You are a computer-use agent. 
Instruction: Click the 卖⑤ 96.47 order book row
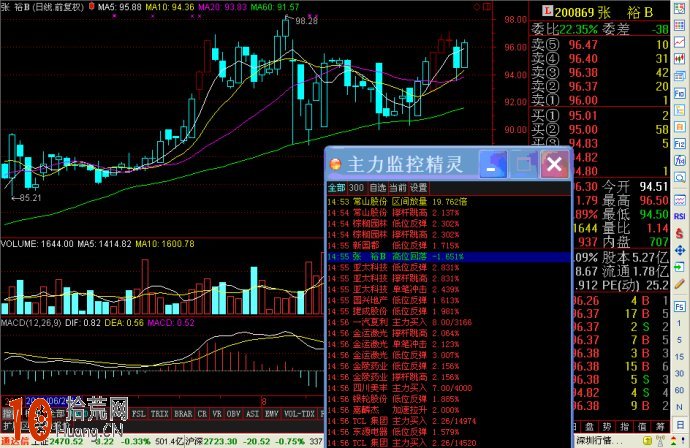[x=600, y=44]
